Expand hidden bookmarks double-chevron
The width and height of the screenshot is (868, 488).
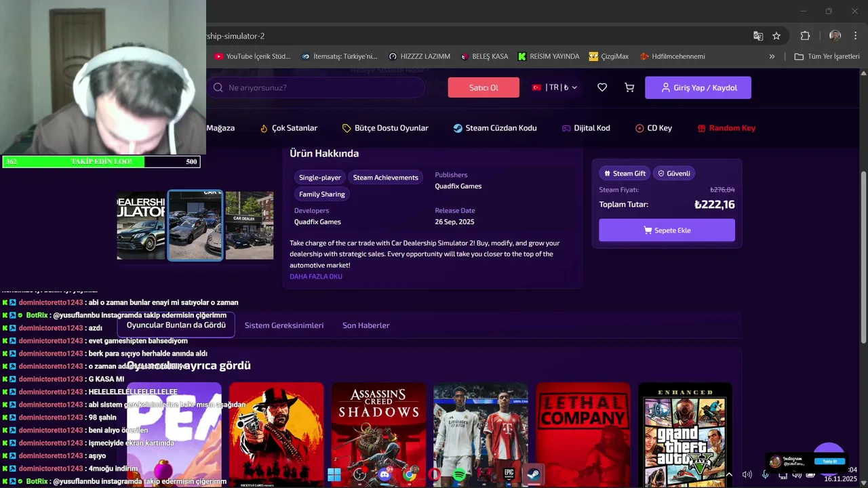(772, 56)
